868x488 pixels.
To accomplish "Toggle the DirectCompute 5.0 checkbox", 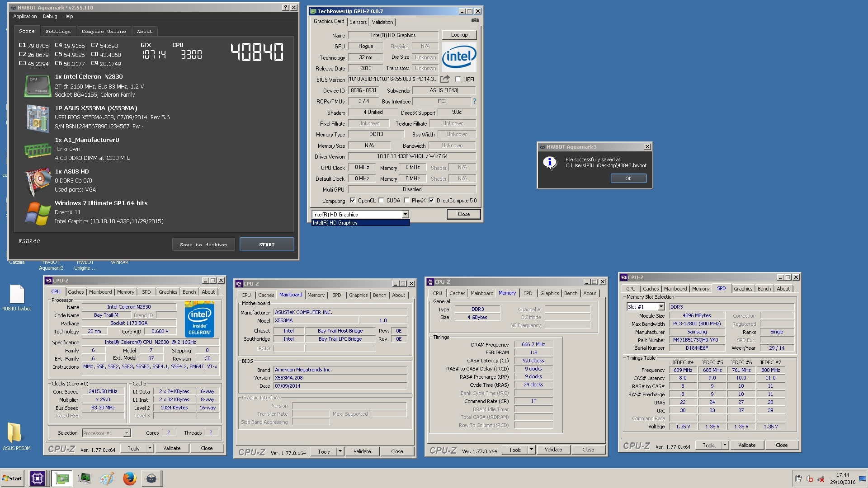I will [431, 201].
